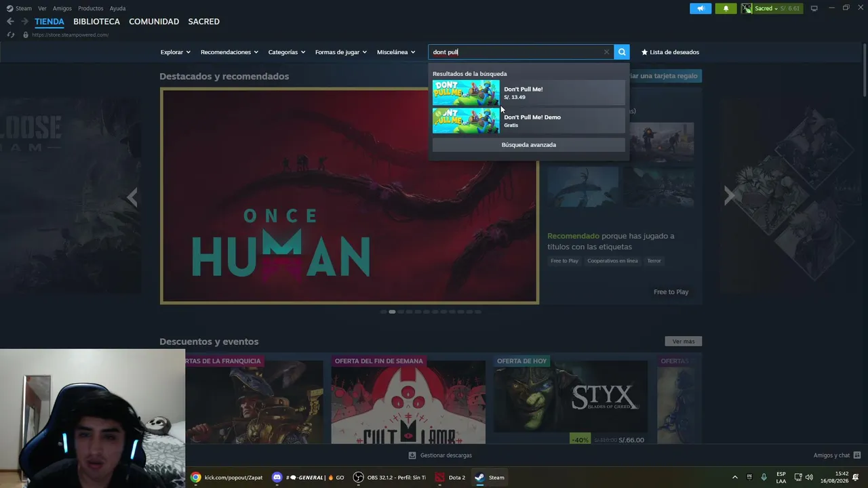Screen dimensions: 868x488
Task: Switch to the TIENDA tab
Action: tap(50, 22)
